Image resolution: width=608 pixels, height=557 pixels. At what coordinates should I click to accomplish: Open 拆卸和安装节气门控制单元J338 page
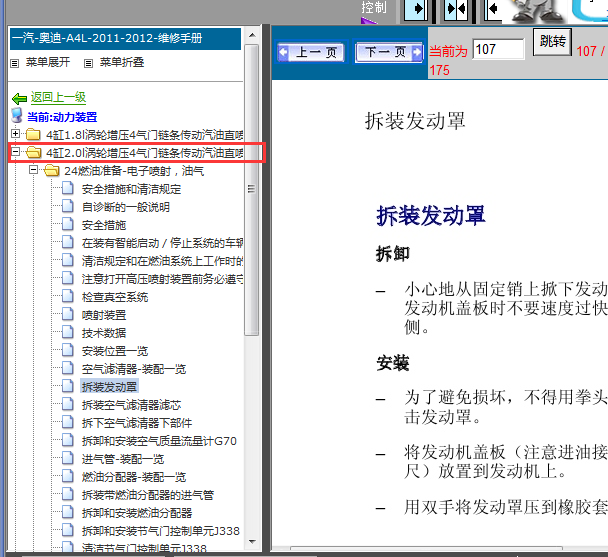161,531
